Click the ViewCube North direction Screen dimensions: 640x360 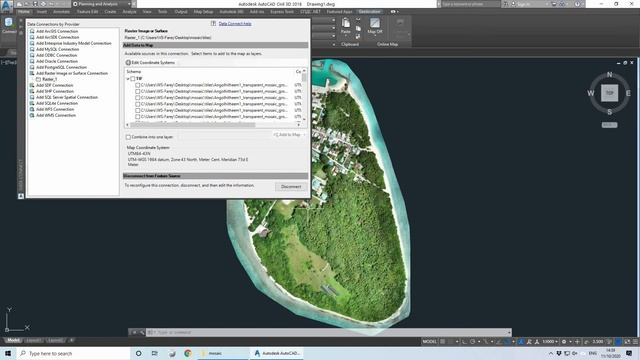[609, 74]
